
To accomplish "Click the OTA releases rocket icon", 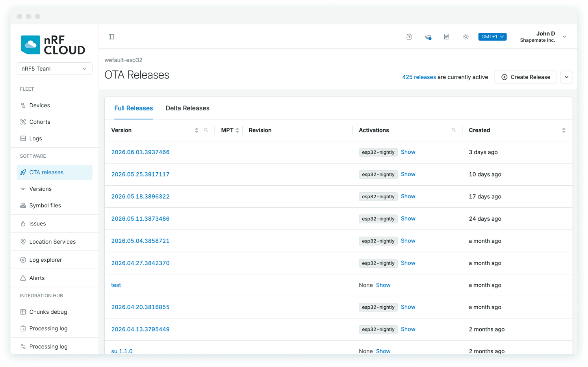I will pyautogui.click(x=23, y=172).
